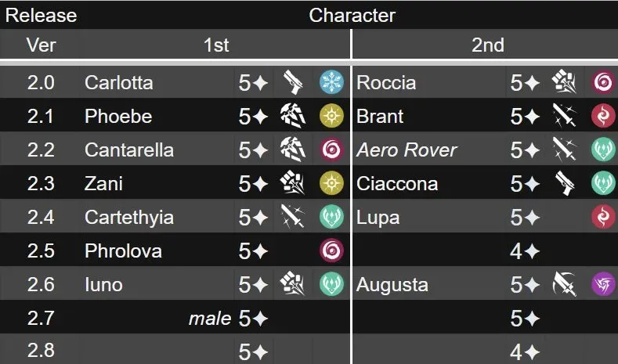Click Brant's red Fusion element icon
Image resolution: width=618 pixels, height=364 pixels.
(x=603, y=116)
